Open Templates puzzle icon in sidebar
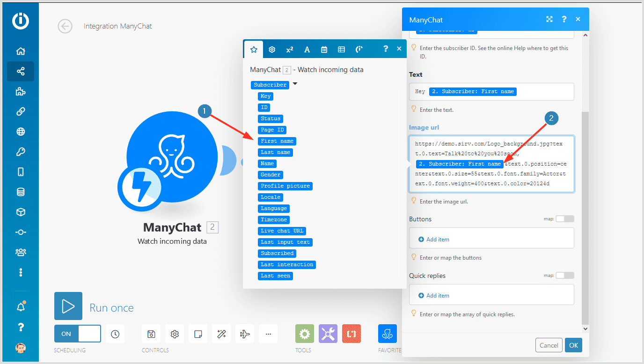This screenshot has height=364, width=644. (x=21, y=92)
